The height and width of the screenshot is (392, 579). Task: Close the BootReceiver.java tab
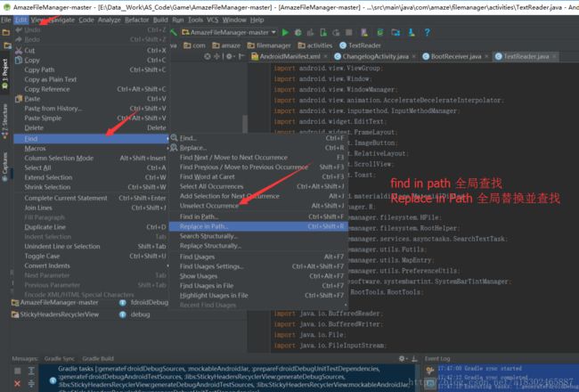point(486,56)
